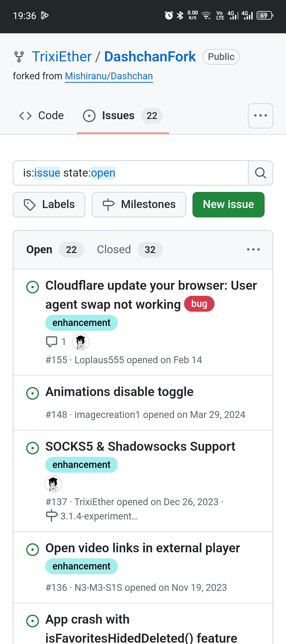Tap milestone icon 3.1.4-experiment on issue #137
Image resolution: width=286 pixels, height=644 pixels.
(52, 516)
